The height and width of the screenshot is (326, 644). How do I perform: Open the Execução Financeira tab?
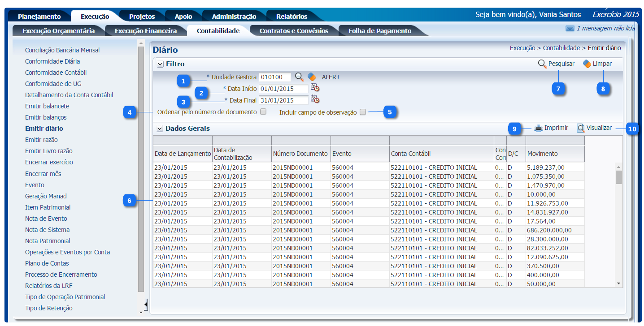point(145,31)
